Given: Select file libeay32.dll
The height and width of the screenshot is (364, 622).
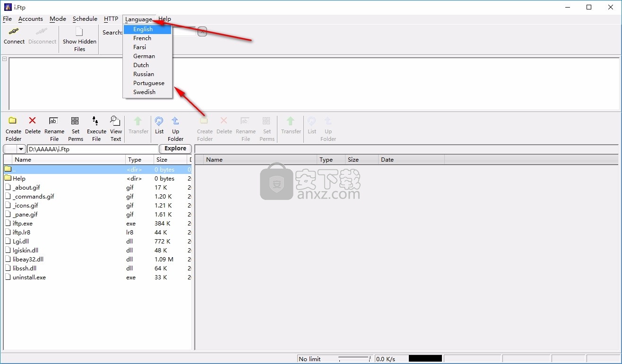Looking at the screenshot, I should pyautogui.click(x=97, y=260).
